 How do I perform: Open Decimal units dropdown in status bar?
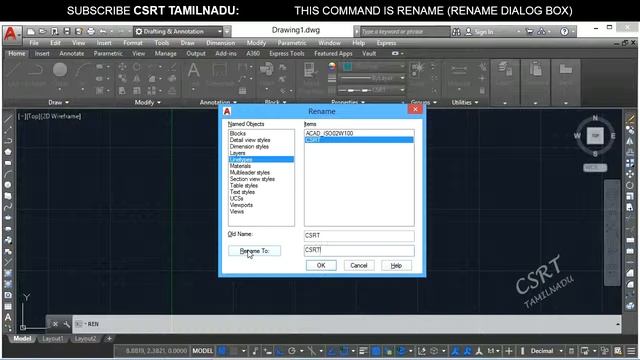point(547,351)
